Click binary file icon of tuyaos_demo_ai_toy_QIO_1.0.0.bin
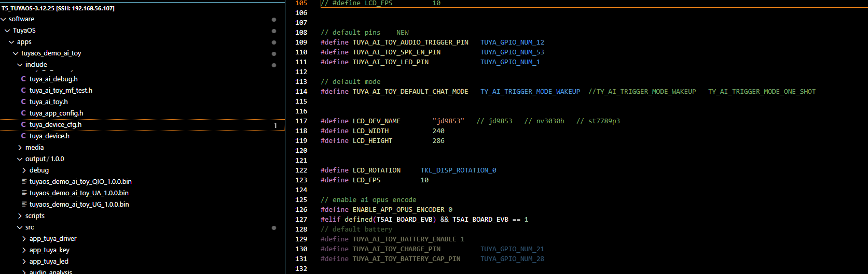The width and height of the screenshot is (868, 274). (x=24, y=182)
